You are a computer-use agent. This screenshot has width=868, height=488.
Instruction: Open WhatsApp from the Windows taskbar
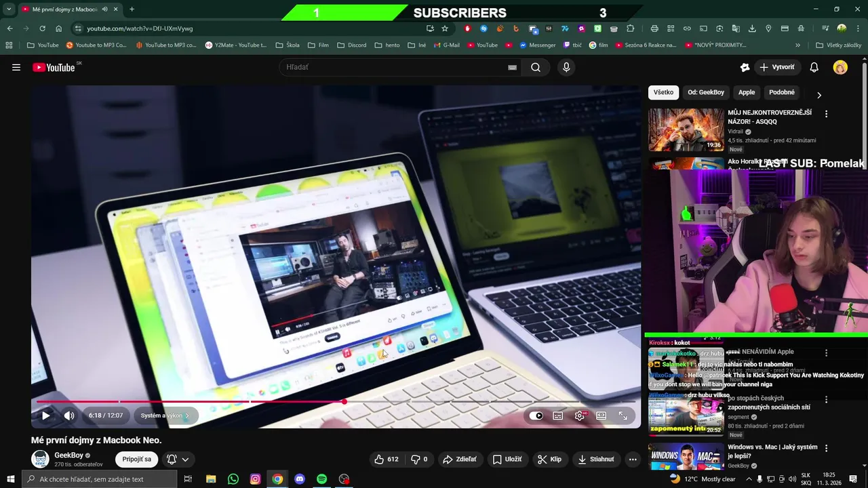coord(233,479)
